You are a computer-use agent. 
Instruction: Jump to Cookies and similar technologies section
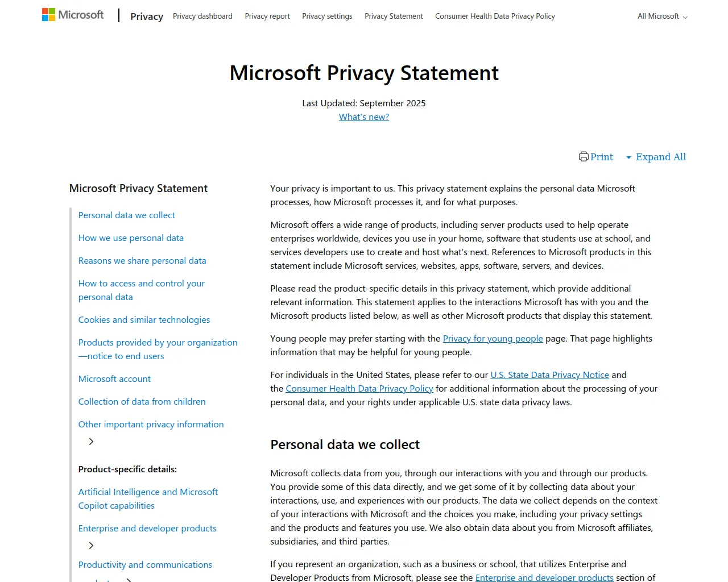(144, 320)
